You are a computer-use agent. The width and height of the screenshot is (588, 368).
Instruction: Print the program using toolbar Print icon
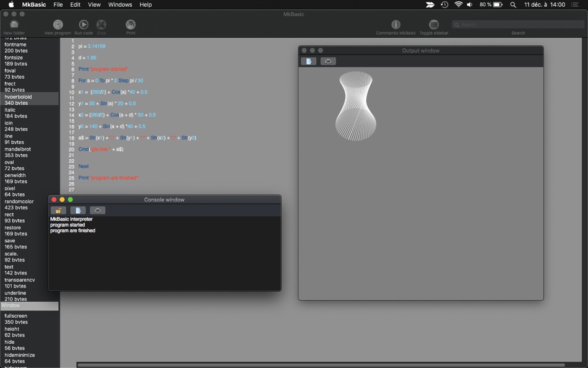point(131,25)
